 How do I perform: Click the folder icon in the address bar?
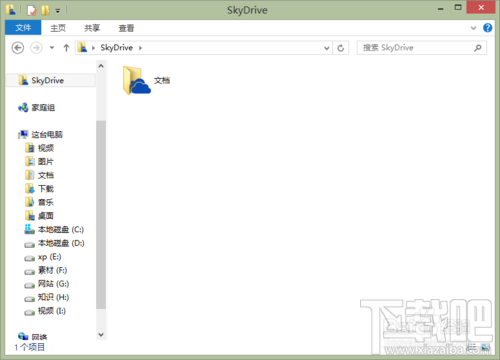pos(82,48)
